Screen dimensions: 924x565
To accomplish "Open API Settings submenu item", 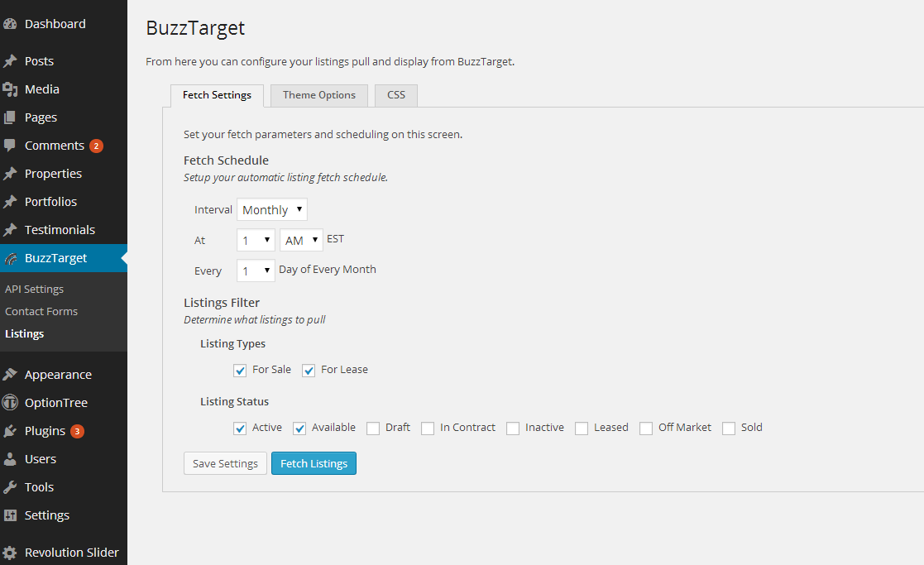I will [x=34, y=290].
